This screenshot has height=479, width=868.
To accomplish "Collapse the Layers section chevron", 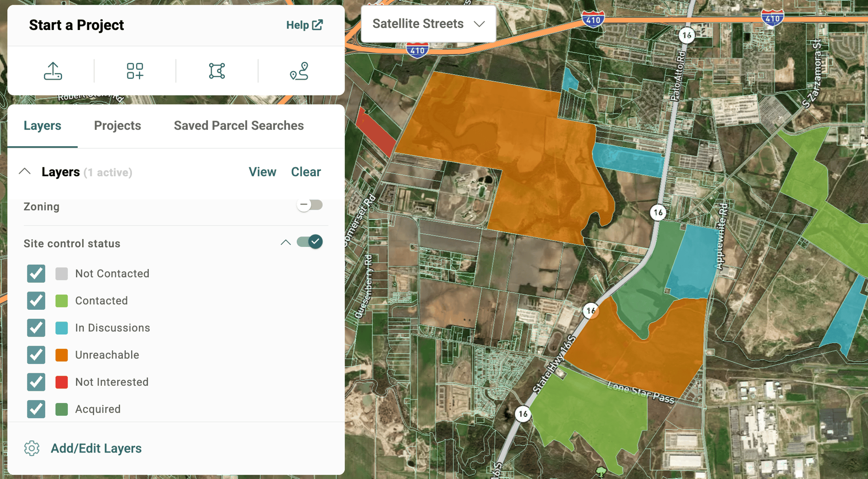I will tap(25, 171).
